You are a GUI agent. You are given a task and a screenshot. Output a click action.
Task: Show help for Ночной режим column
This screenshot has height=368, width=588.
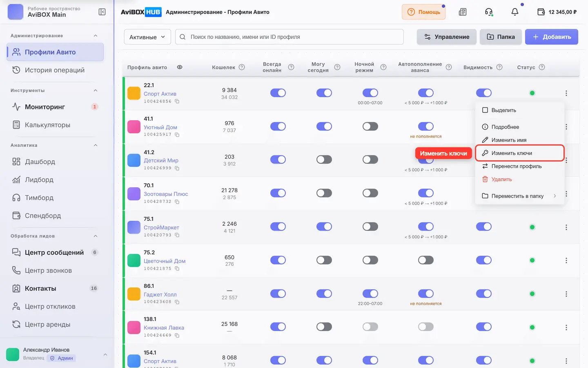click(x=383, y=67)
